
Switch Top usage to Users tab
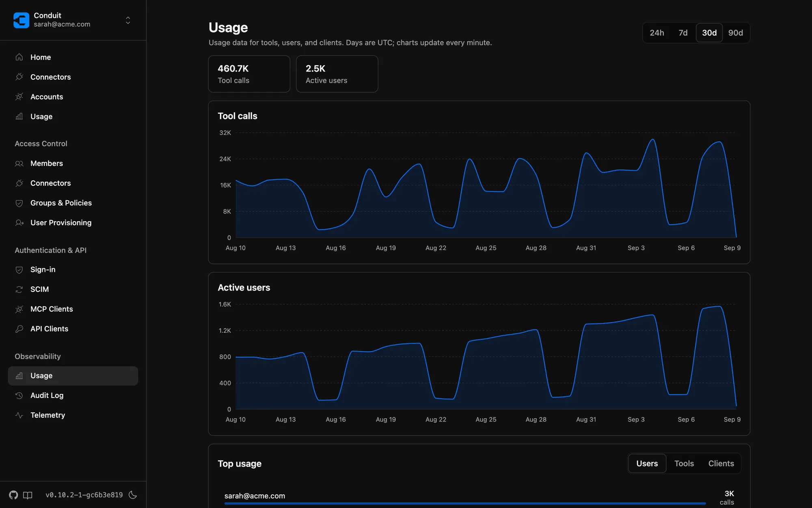(647, 464)
